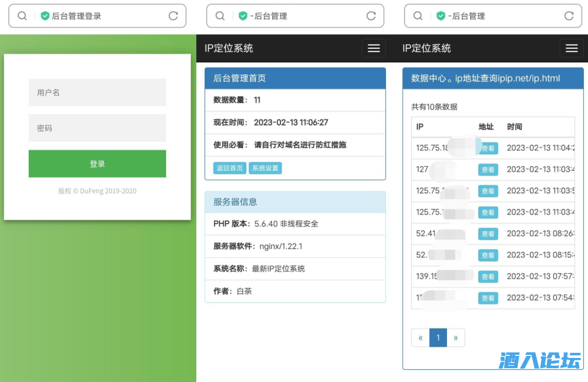The height and width of the screenshot is (382, 588).
Task: Reload the 后台管理登录 login page
Action: pos(173,16)
